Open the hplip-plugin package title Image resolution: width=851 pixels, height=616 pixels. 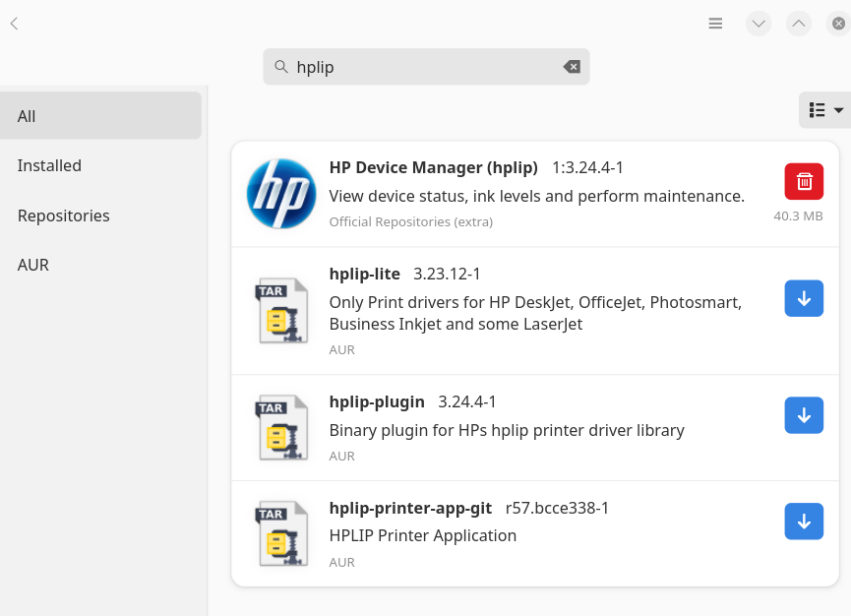tap(377, 401)
